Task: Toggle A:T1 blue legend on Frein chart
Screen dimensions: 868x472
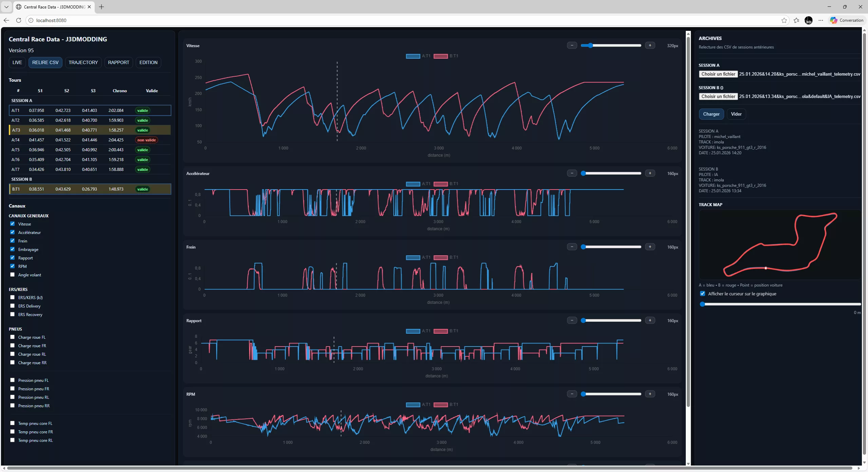Action: [x=413, y=257]
